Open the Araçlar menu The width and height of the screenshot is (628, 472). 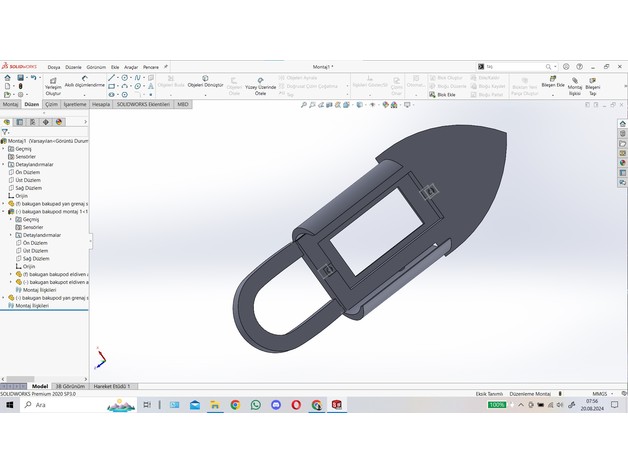click(130, 67)
